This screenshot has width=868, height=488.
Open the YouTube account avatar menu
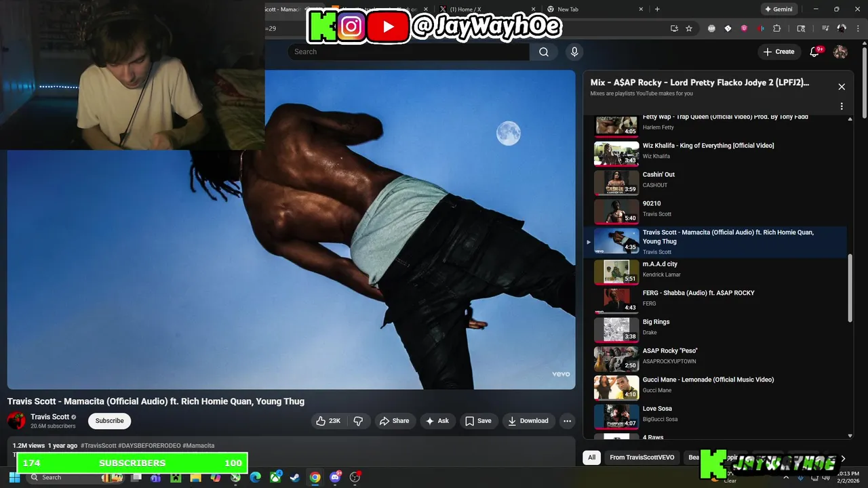click(x=840, y=52)
